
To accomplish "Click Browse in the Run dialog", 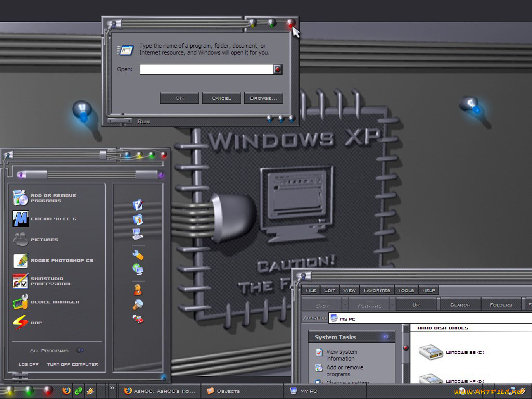I will [263, 98].
